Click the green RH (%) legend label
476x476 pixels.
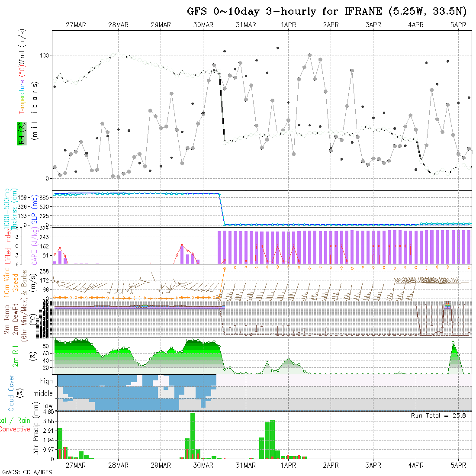pyautogui.click(x=20, y=133)
